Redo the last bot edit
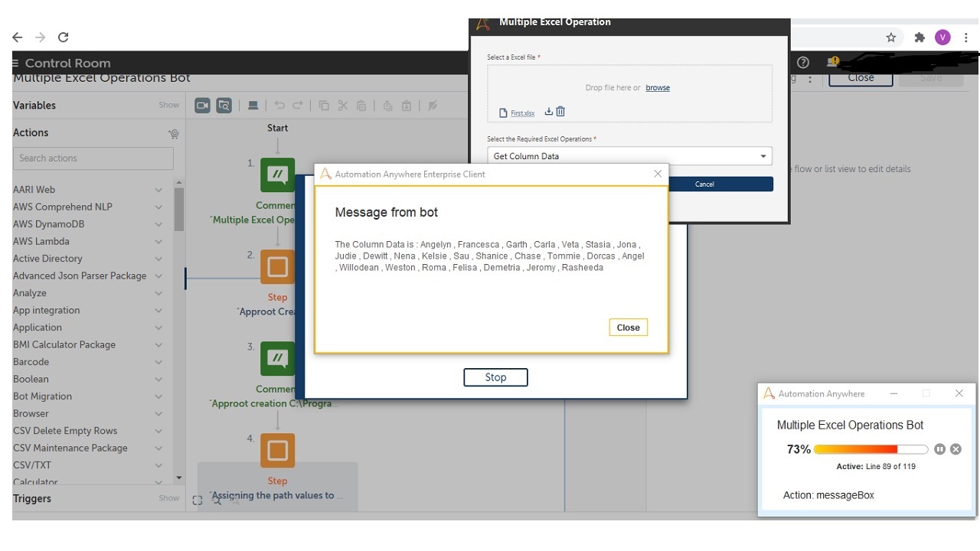The image size is (980, 551). 298,106
